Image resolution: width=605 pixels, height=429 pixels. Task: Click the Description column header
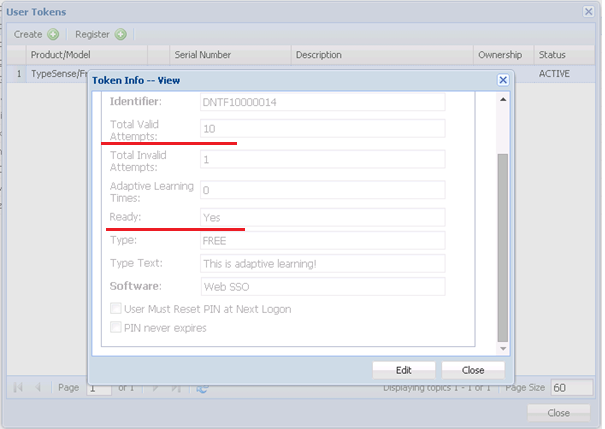pyautogui.click(x=380, y=54)
